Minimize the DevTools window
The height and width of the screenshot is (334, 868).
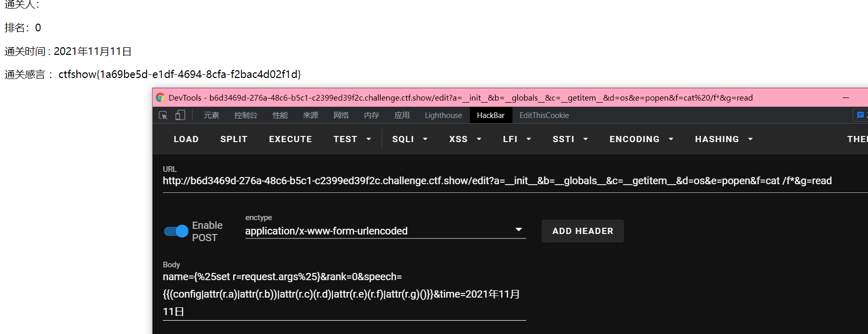tap(846, 97)
